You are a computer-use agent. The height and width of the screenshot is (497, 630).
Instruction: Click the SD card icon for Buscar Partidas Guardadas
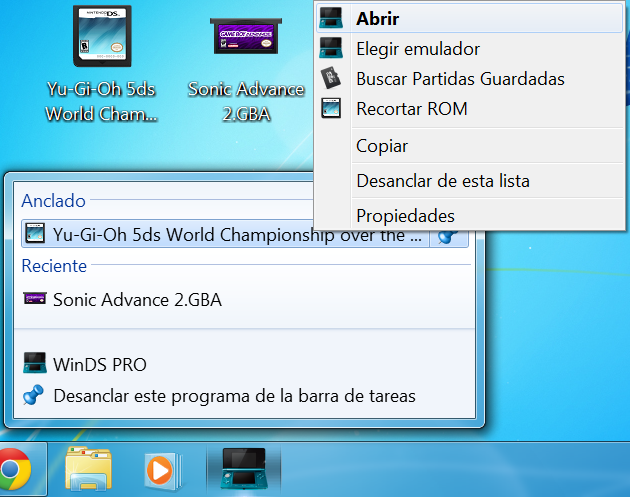[x=331, y=78]
